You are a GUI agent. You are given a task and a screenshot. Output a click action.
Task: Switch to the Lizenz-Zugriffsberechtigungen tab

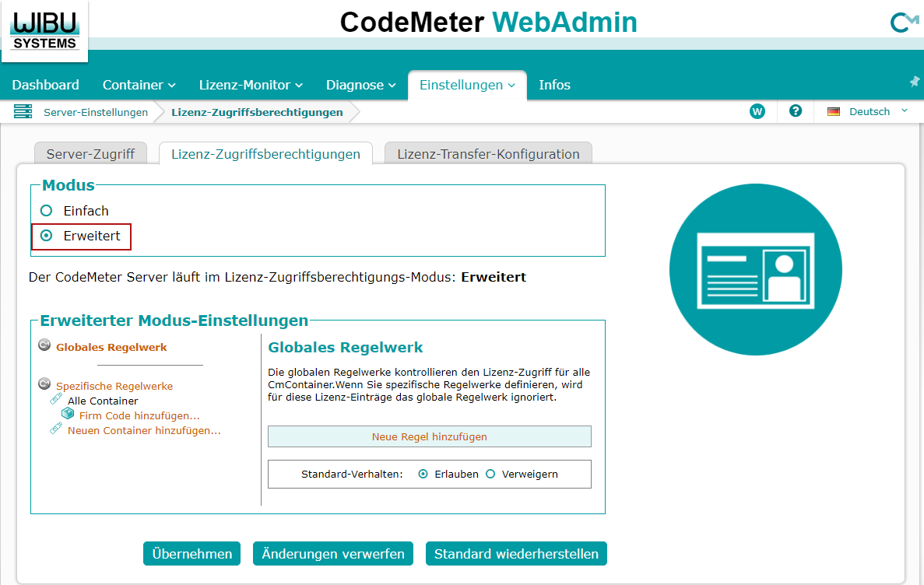tap(265, 154)
